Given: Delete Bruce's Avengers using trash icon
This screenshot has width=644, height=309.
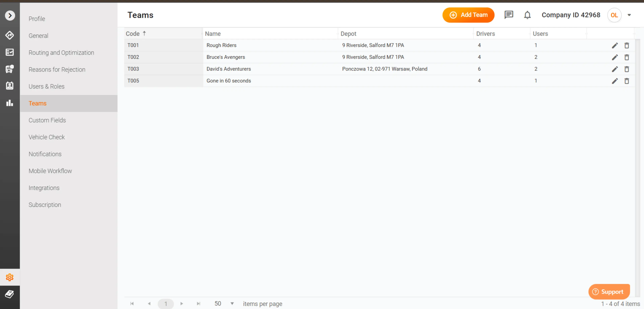Looking at the screenshot, I should 627,57.
